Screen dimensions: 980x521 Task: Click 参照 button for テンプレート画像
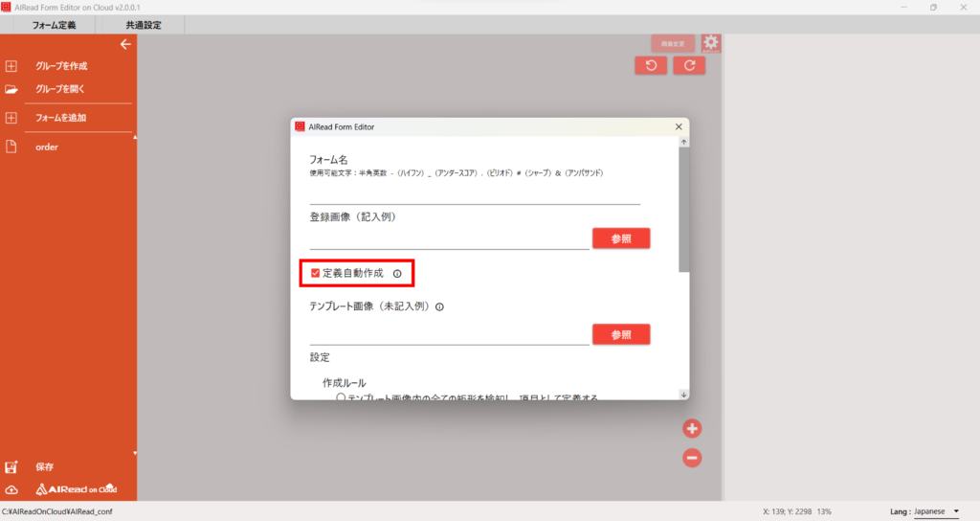coord(621,334)
